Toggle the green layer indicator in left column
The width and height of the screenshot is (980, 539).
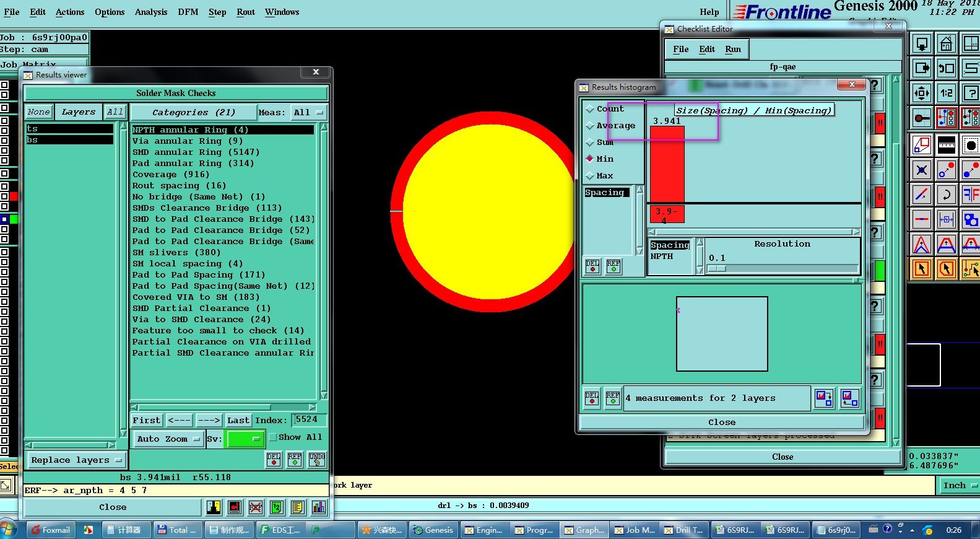pyautogui.click(x=14, y=219)
